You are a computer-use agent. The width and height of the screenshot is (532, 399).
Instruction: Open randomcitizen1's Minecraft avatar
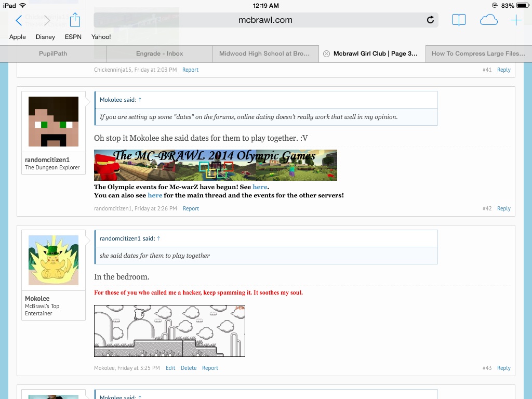pyautogui.click(x=54, y=122)
